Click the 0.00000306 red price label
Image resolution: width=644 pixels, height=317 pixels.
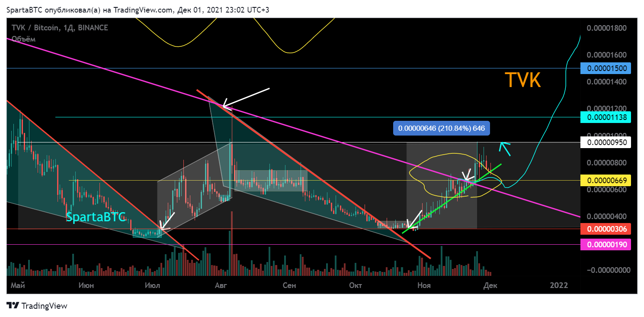(x=606, y=229)
